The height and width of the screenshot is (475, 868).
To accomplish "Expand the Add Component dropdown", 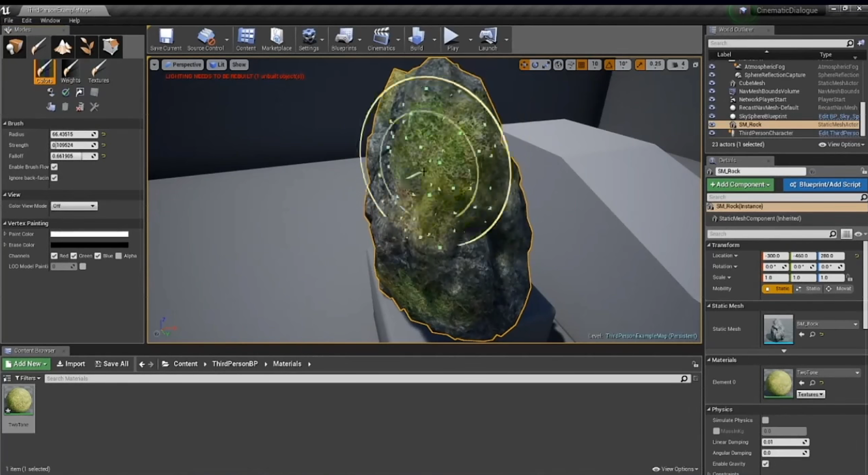I will 740,184.
